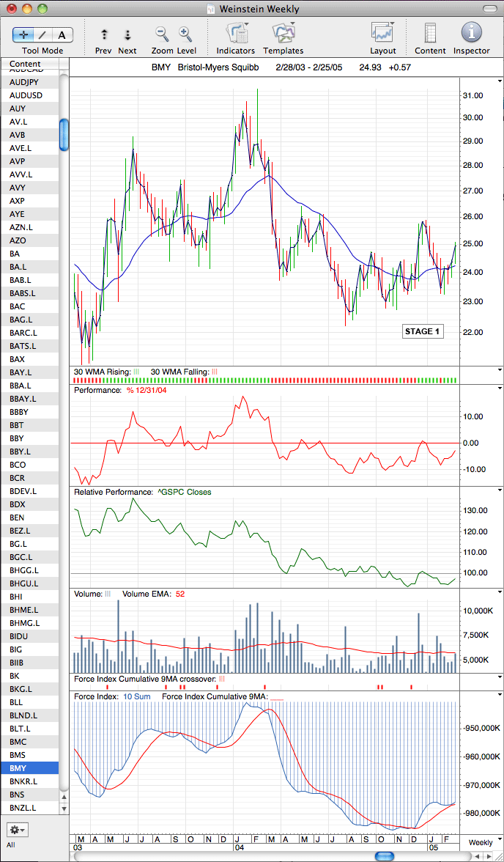The height and width of the screenshot is (862, 504).
Task: Select highlighted BMY row
Action: 30,768
